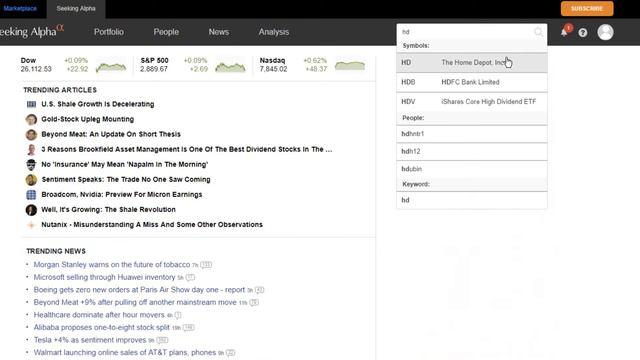Select HDV iShares Core High Dividend ETF
640x360 pixels.
pos(472,102)
